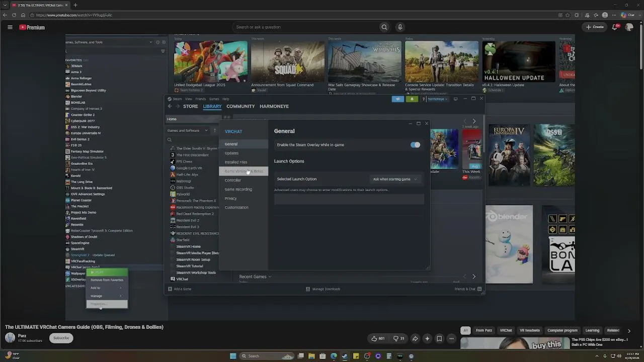
Task: Click the YouTube search magnifier button
Action: tap(384, 27)
